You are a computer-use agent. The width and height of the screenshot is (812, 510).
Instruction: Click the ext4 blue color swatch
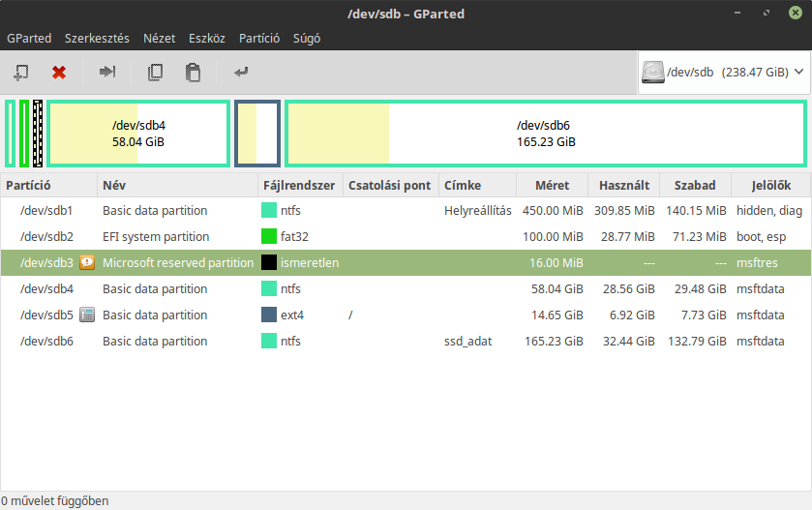coord(269,315)
